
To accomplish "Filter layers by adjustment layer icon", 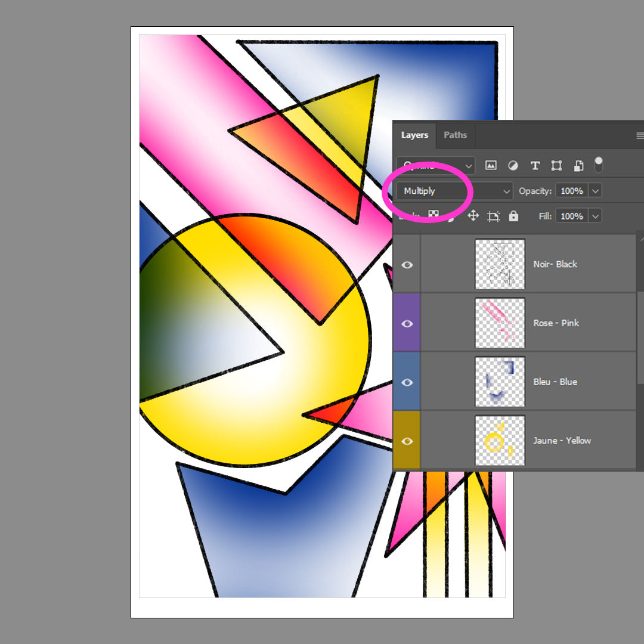I will coord(513,165).
